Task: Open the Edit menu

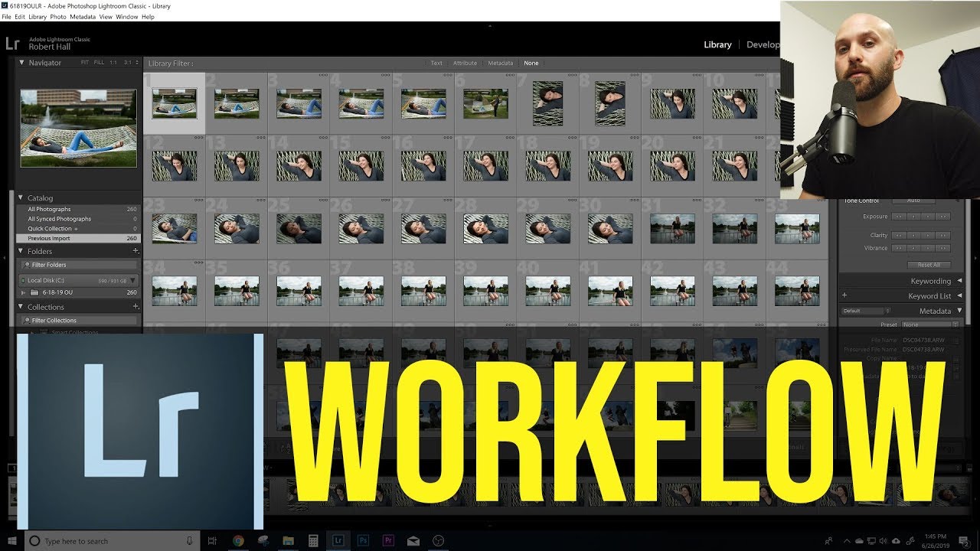Action: pyautogui.click(x=20, y=17)
